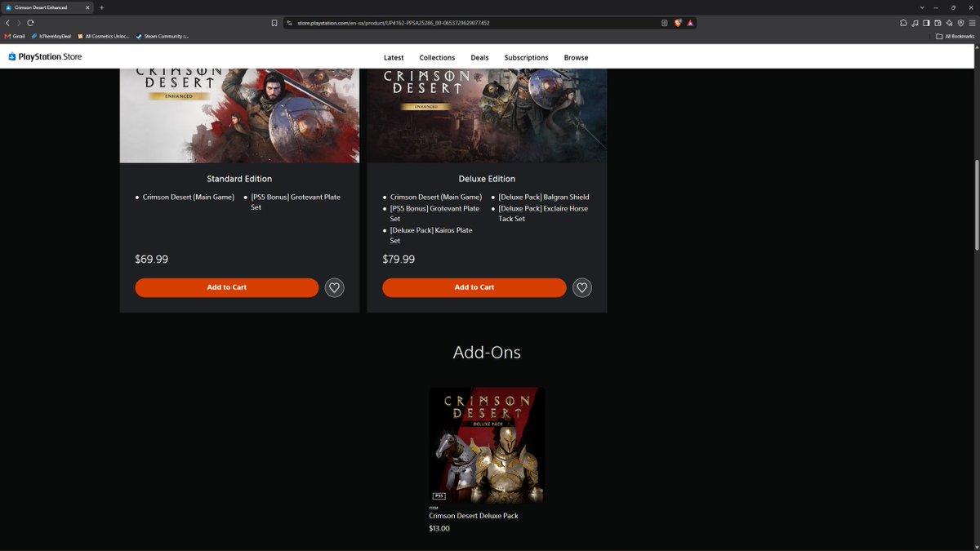The height and width of the screenshot is (551, 980).
Task: Click the [Deluxe Pack] Kairos Plate Set item
Action: point(431,236)
